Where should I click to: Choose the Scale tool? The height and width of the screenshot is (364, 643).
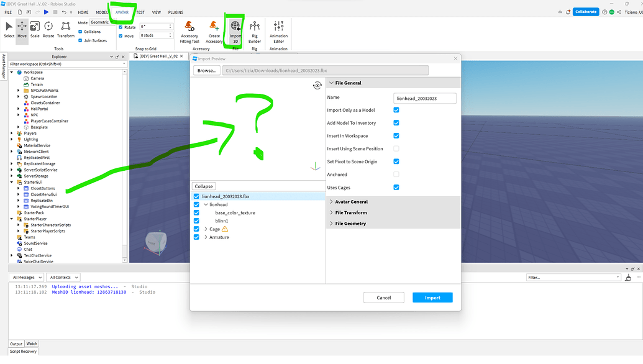(35, 30)
